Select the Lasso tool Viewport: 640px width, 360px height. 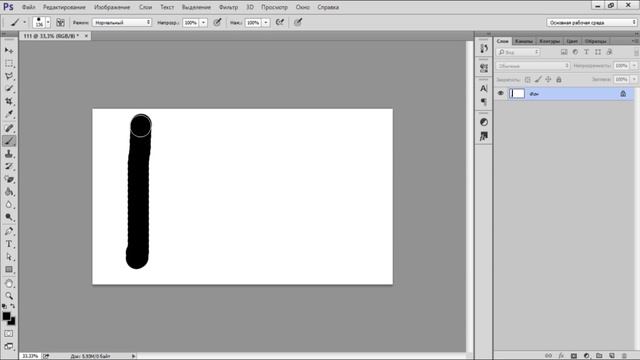click(9, 76)
